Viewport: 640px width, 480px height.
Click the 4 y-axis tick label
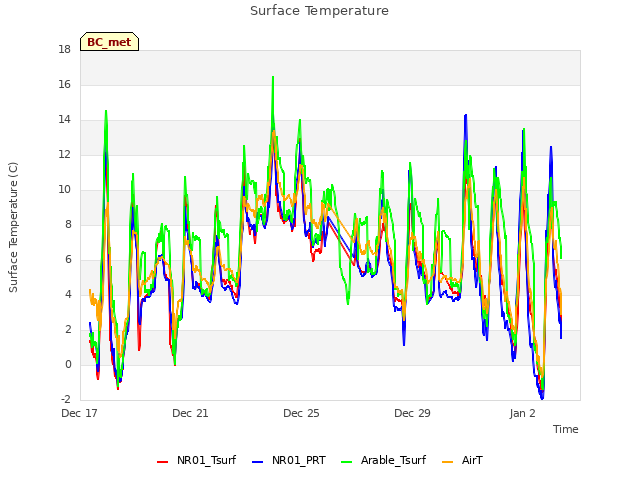68,295
